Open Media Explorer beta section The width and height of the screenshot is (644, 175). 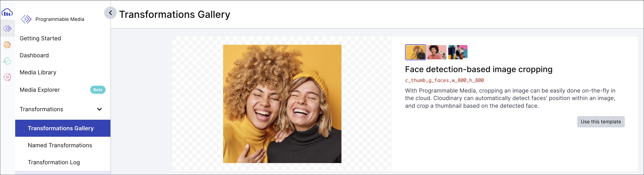tap(63, 90)
